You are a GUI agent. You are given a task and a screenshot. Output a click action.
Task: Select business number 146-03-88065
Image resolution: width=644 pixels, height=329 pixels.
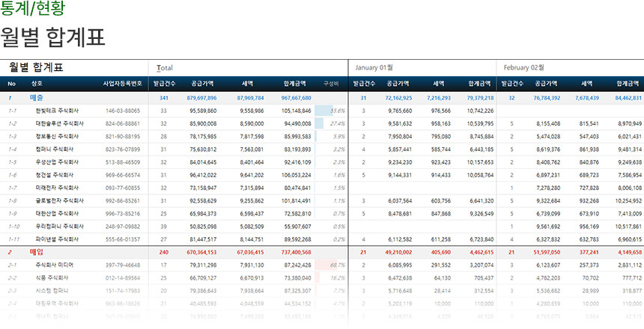[123, 111]
